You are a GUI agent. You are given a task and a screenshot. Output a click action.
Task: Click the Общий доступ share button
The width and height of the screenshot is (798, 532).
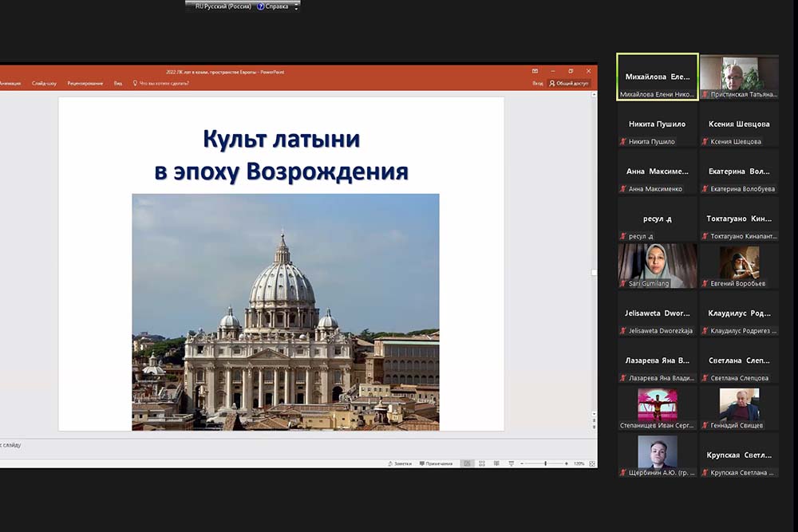(x=569, y=83)
